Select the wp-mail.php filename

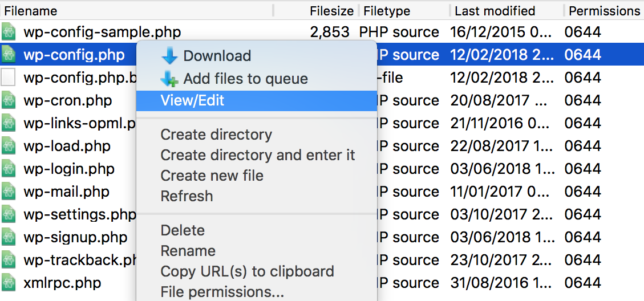(x=67, y=192)
